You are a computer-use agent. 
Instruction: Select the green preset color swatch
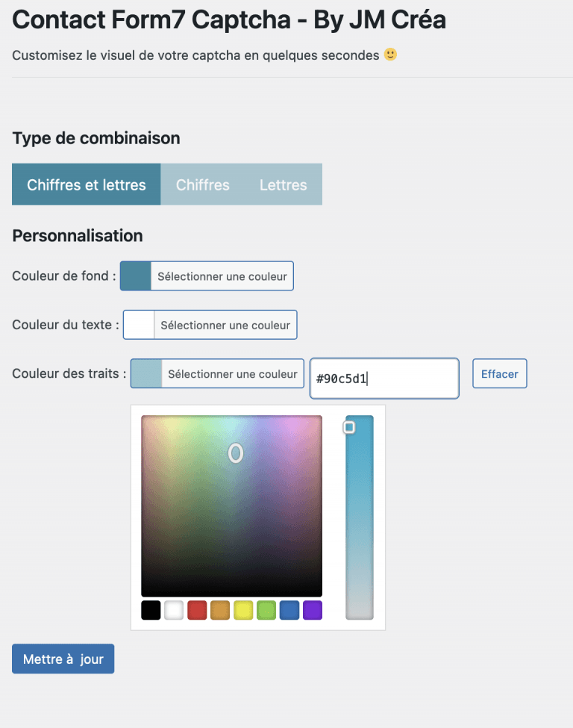(267, 610)
